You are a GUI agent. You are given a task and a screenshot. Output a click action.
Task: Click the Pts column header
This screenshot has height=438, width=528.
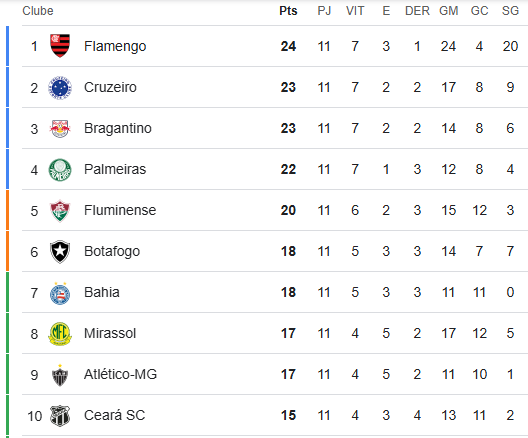point(288,11)
